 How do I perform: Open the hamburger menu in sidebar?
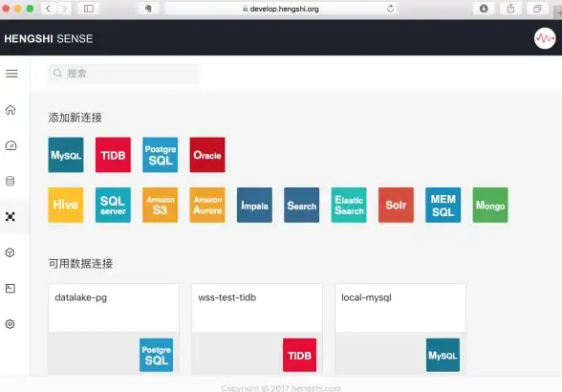(x=11, y=74)
